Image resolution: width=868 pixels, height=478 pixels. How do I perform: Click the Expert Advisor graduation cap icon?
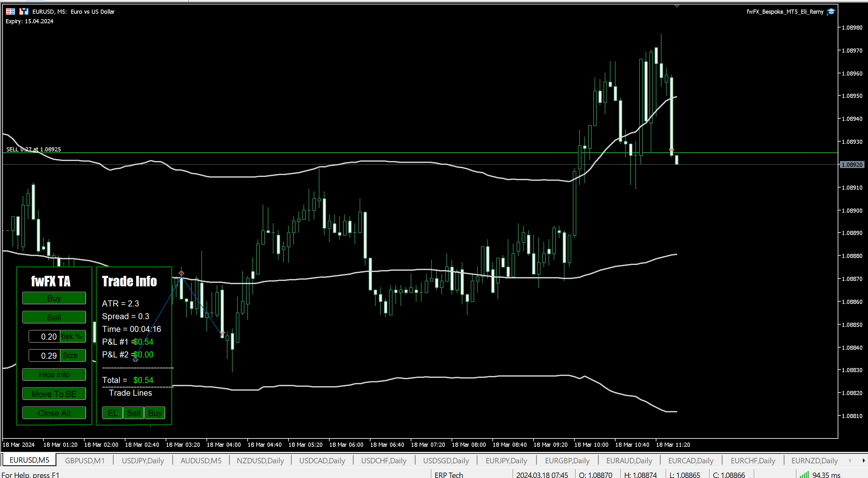831,12
